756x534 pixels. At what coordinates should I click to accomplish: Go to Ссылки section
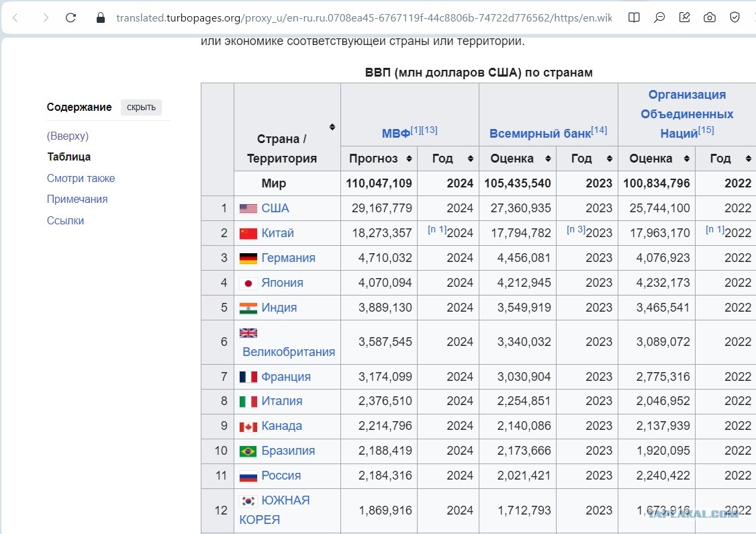(x=66, y=221)
